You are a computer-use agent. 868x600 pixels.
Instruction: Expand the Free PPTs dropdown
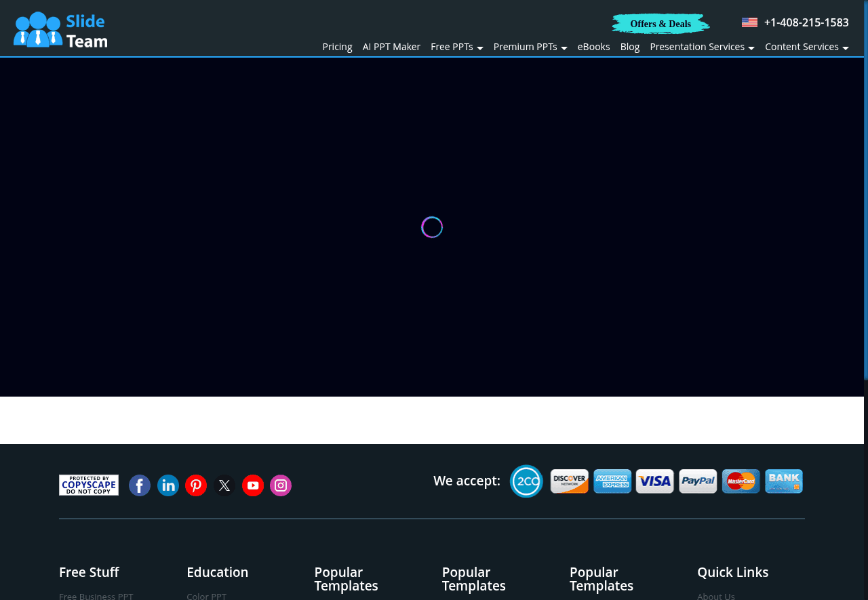(456, 47)
